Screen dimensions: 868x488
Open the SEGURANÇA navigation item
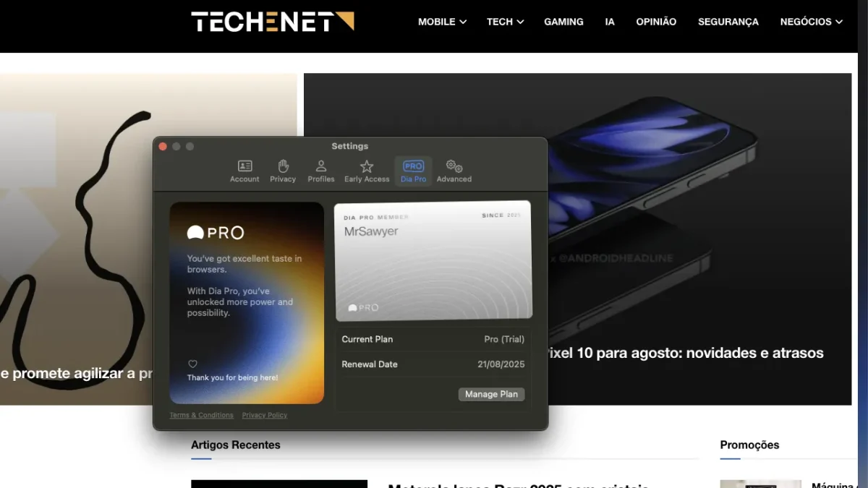(x=728, y=22)
